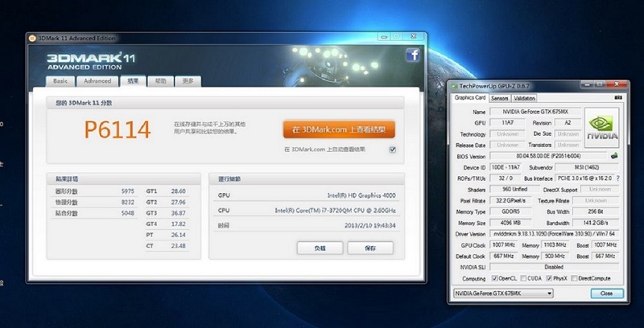Open the Facebook icon in 3DMark
Viewport: 644px width, 328px height.
pyautogui.click(x=413, y=55)
